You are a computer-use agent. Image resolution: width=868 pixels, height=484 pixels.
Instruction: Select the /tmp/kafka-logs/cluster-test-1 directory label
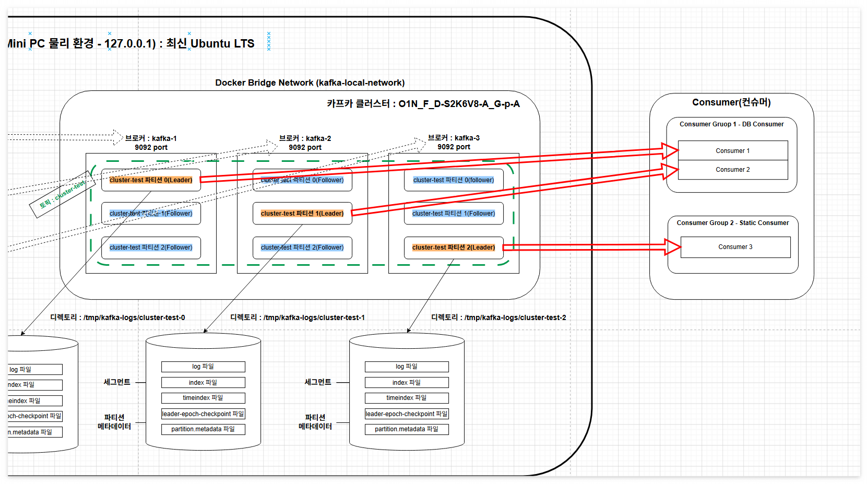[x=298, y=317]
